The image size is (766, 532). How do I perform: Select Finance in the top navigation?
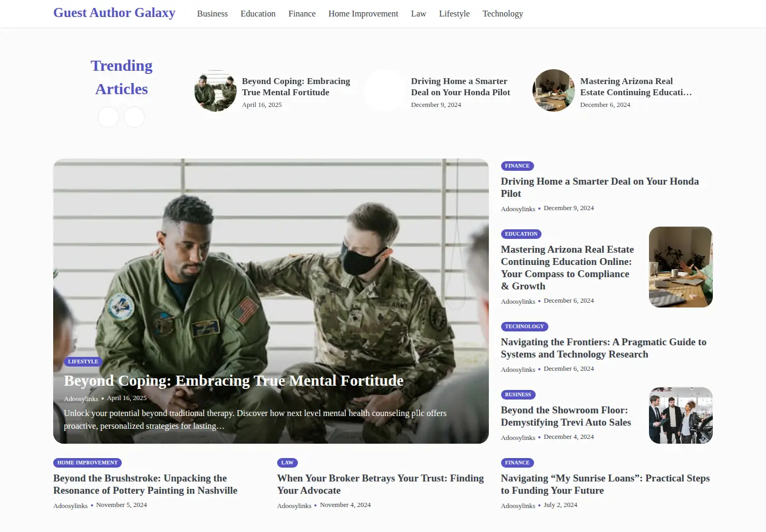[302, 14]
